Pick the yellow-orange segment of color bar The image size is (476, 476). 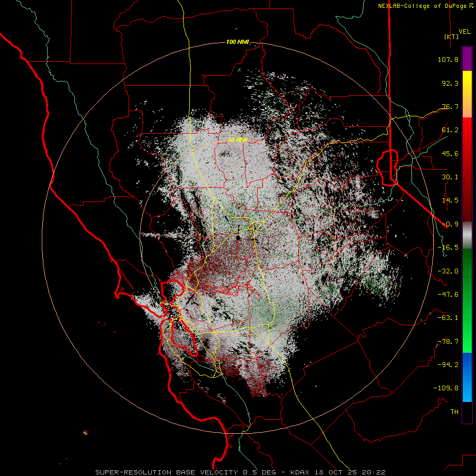pos(467,94)
